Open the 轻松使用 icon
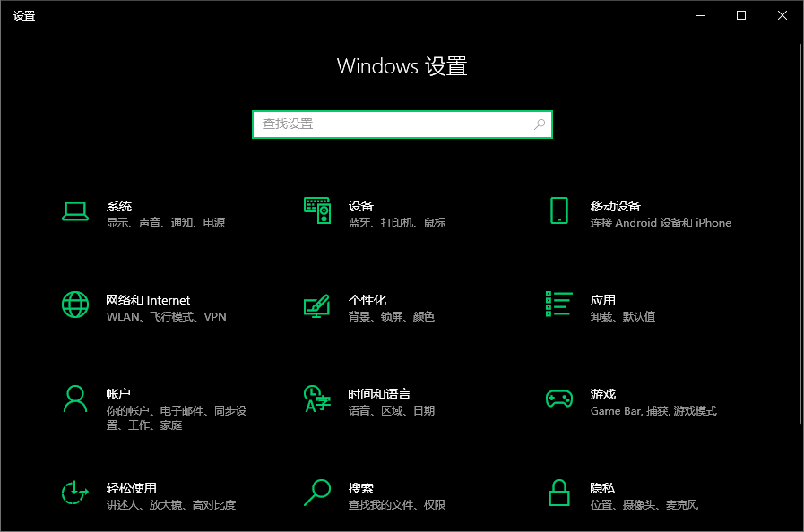Image resolution: width=804 pixels, height=532 pixels. [x=75, y=493]
